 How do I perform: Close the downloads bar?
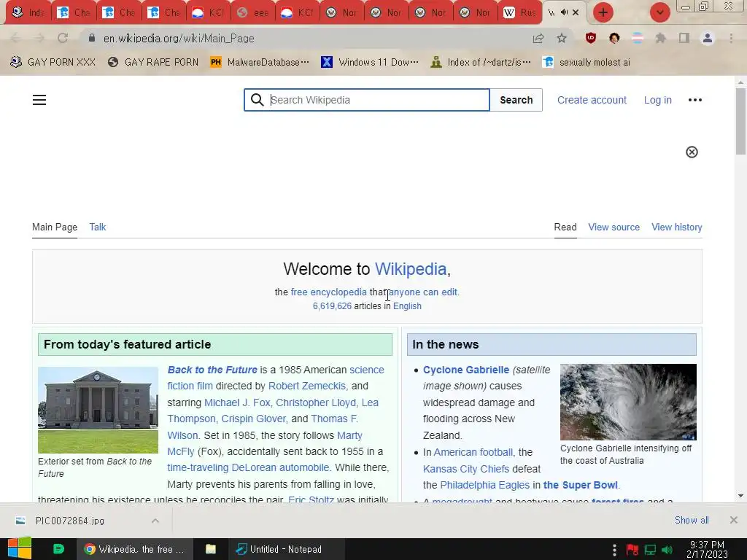pyautogui.click(x=734, y=520)
